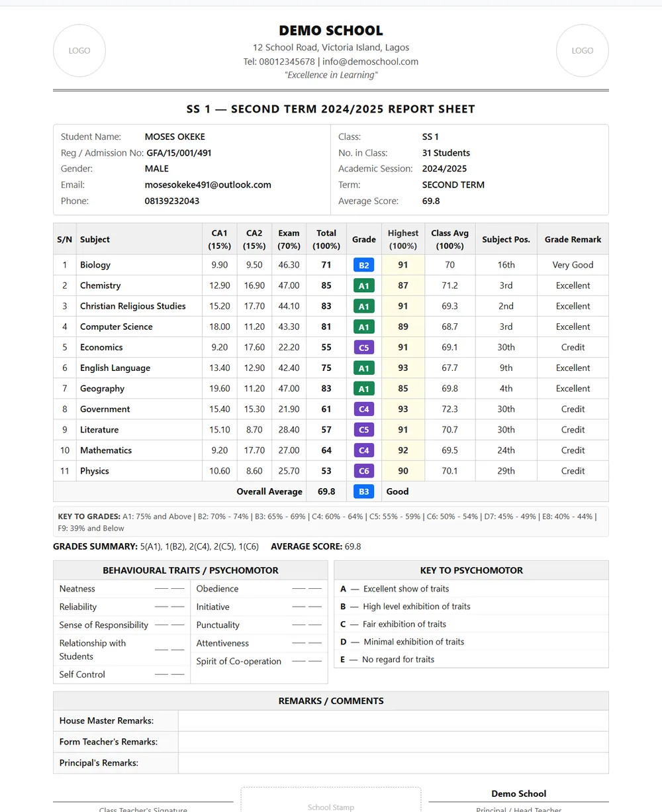The image size is (662, 812).
Task: Click the Self Control trait row
Action: 122,674
